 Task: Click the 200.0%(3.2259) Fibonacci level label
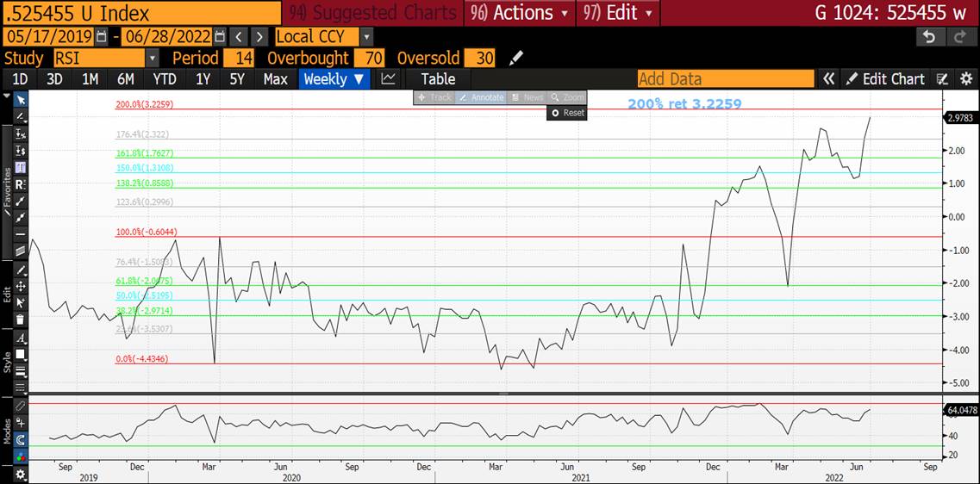click(x=145, y=105)
